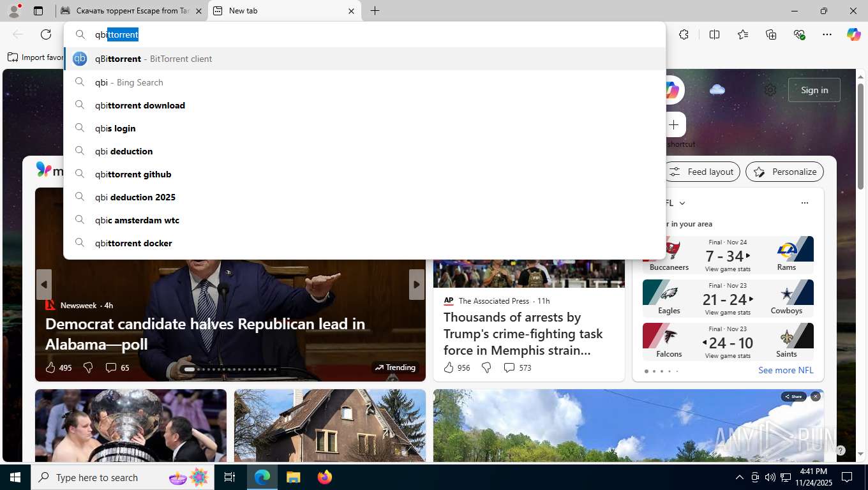Choose the qbittorrent docker suggestion
The width and height of the screenshot is (868, 490).
tap(364, 243)
